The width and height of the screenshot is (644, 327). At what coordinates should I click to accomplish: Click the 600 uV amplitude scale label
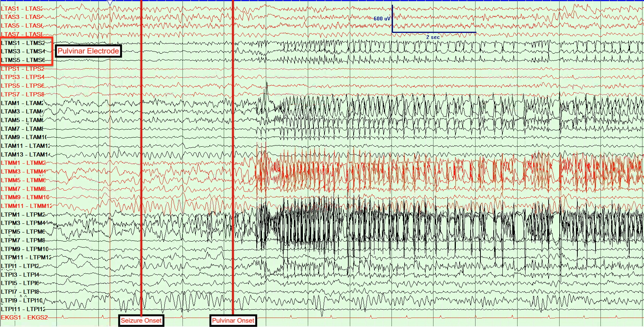coord(382,19)
